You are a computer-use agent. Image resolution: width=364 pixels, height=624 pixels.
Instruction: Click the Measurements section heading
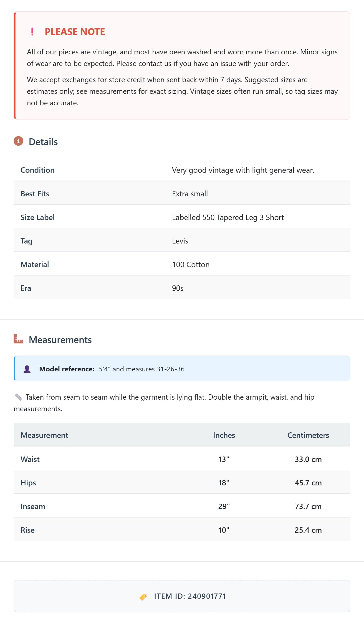click(x=60, y=340)
